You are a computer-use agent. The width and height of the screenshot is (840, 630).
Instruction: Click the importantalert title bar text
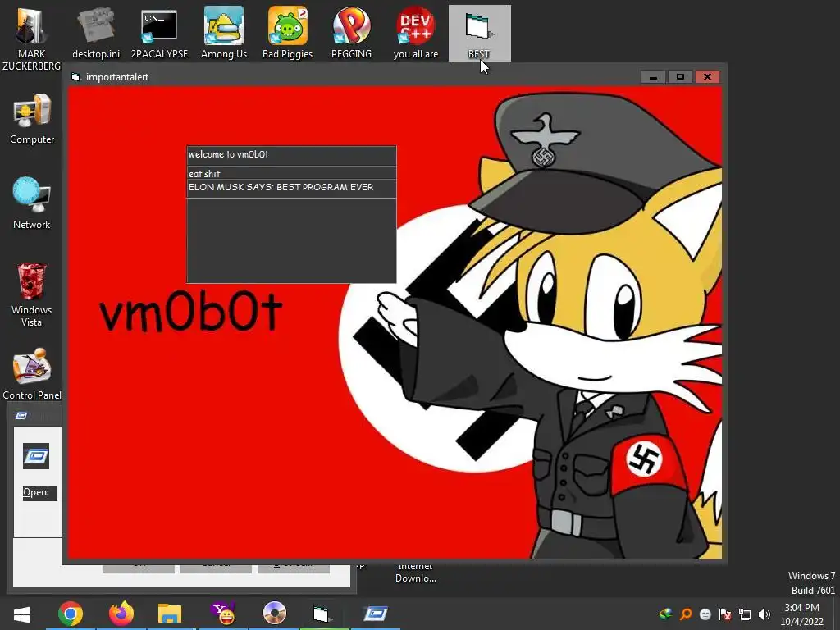[117, 77]
